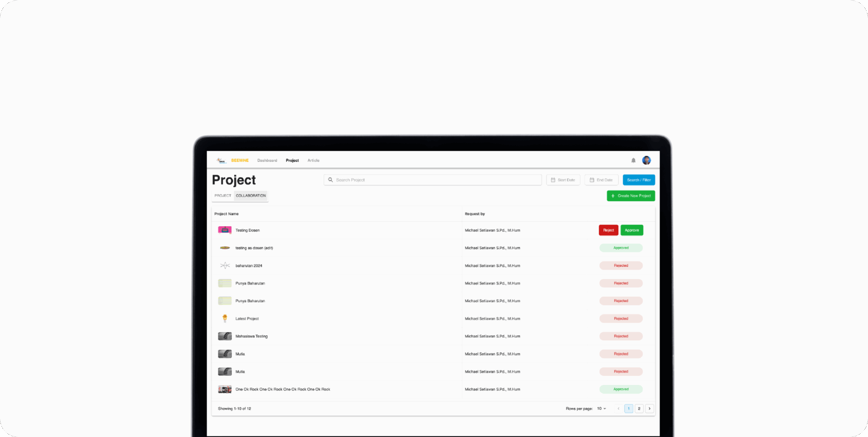Viewport: 868px width, 437px height.
Task: Open the Latest Project thumbnail
Action: coord(225,318)
